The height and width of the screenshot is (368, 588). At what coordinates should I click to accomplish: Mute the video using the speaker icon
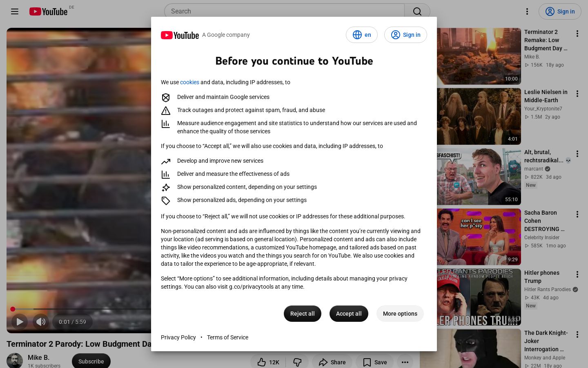coord(41,322)
